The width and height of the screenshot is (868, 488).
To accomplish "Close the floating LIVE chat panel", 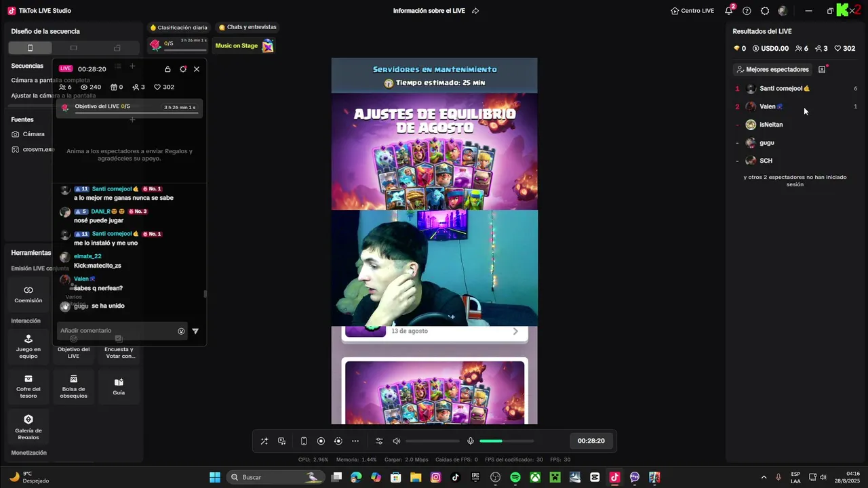I will point(197,69).
